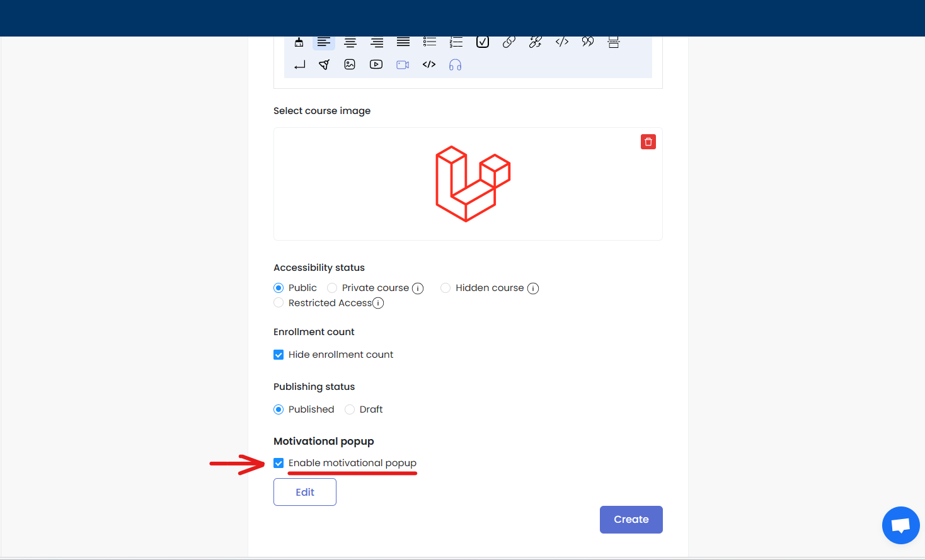
Task: Click the 'Enrollment count' heading
Action: pos(314,332)
